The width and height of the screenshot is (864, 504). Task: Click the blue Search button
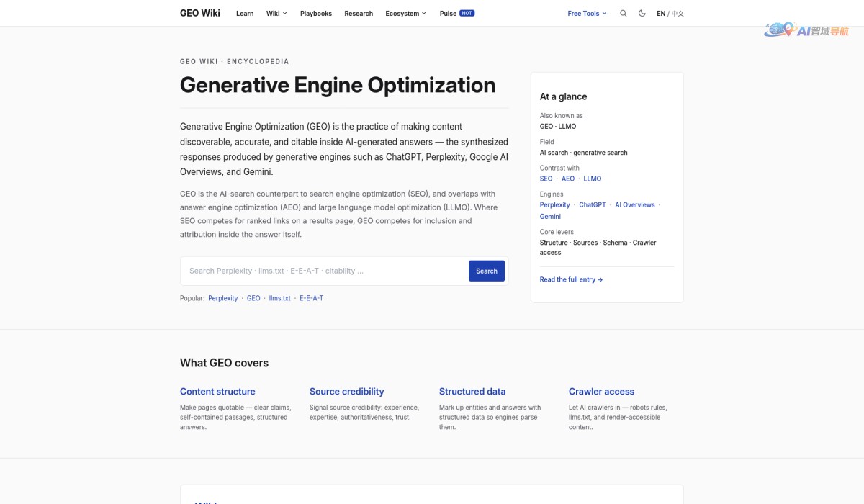point(487,271)
